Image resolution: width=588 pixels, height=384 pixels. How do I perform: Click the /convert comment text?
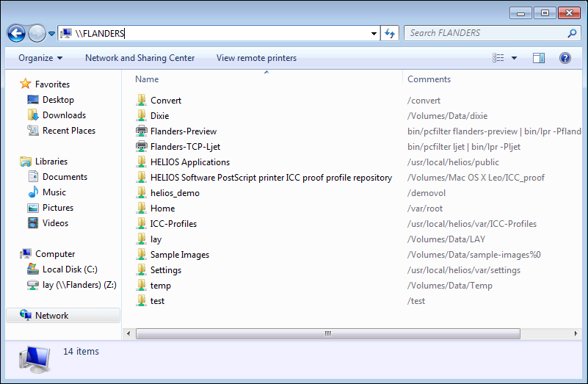tap(424, 101)
